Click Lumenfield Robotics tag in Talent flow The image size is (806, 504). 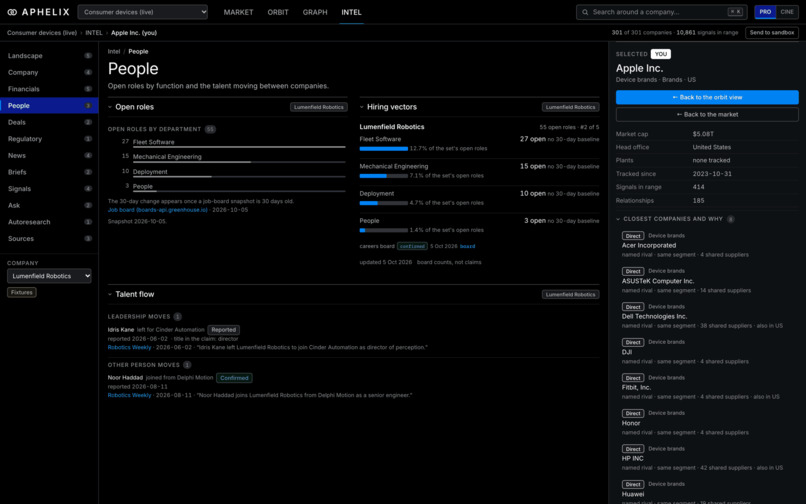[x=571, y=294]
